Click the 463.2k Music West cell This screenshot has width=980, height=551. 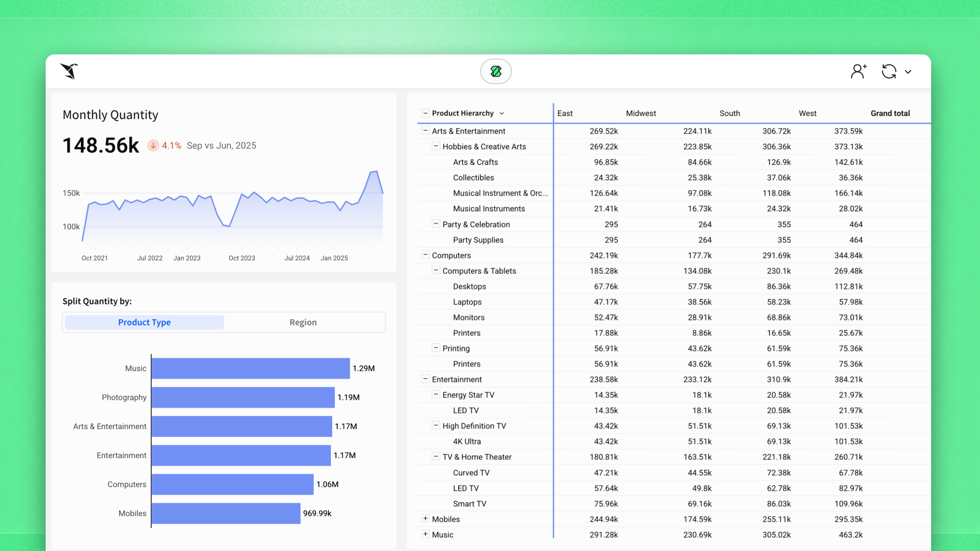[850, 535]
